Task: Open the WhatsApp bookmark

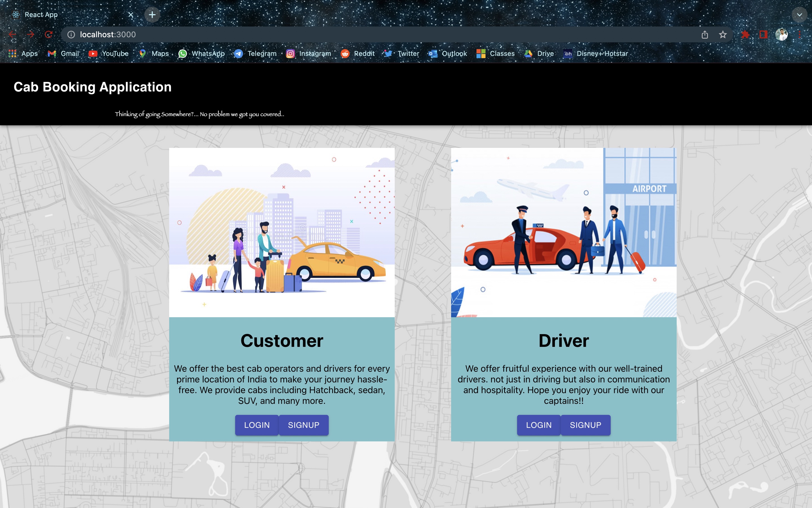Action: [x=201, y=53]
